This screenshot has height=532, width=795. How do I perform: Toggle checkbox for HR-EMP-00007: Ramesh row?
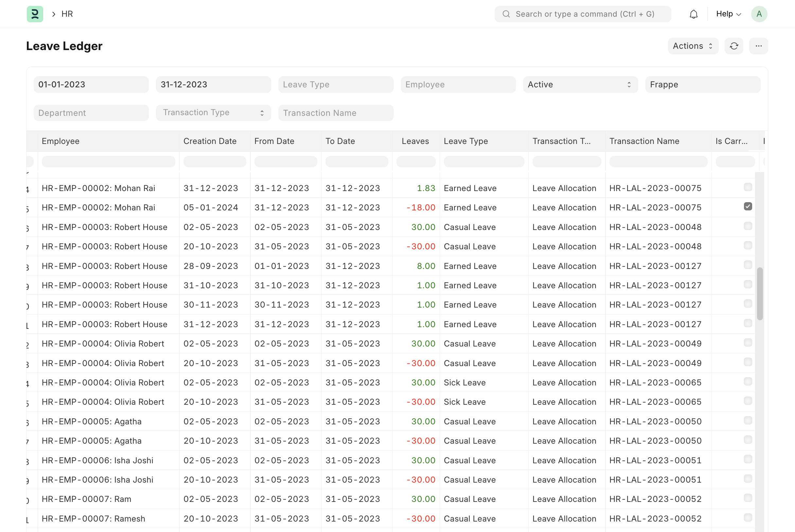748,517
